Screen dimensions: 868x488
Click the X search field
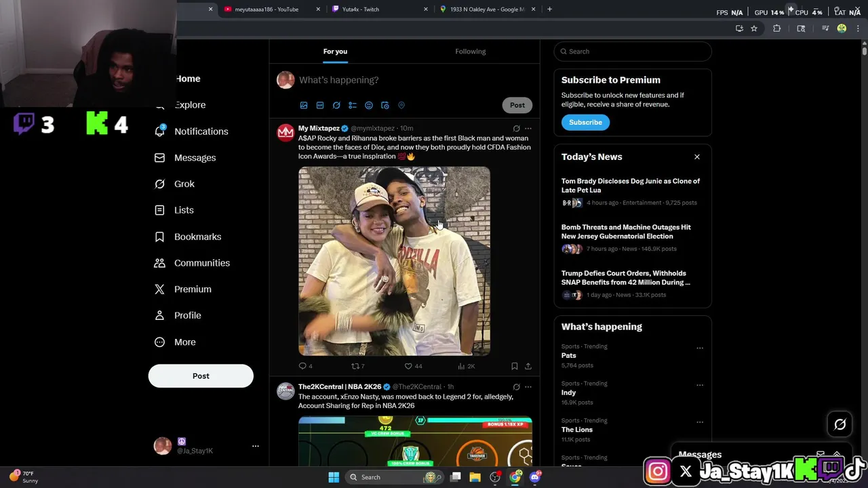point(633,52)
